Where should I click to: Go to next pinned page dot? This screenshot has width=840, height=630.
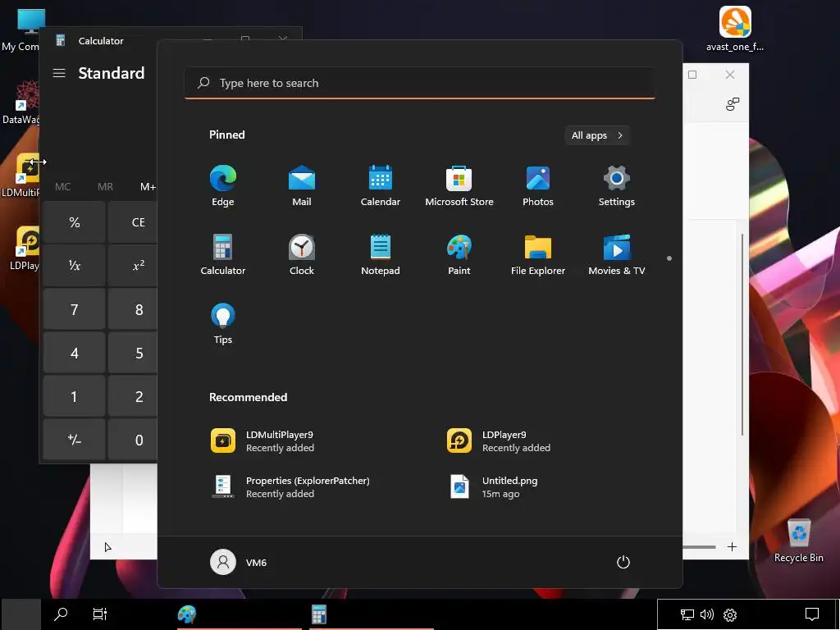[x=669, y=258]
